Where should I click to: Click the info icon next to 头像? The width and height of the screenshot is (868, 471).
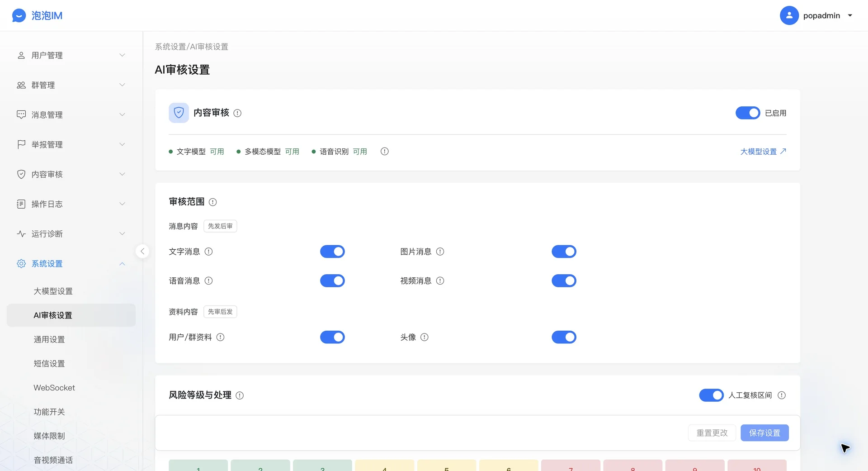click(424, 337)
